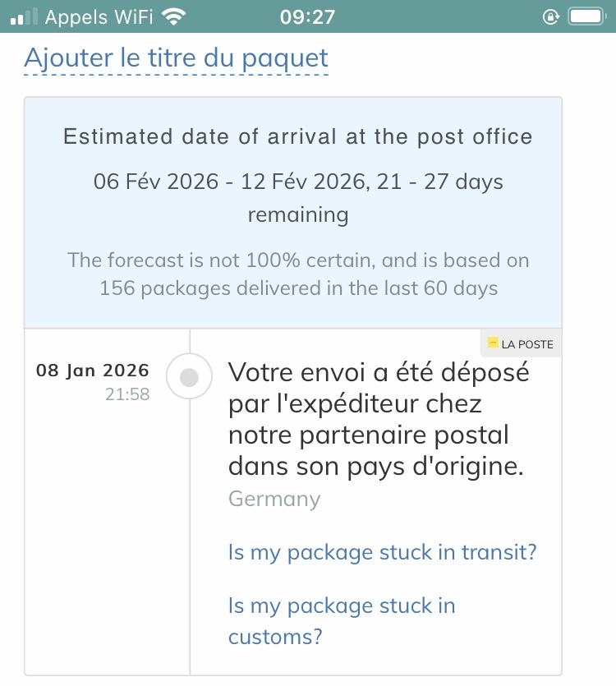Screen dimensions: 616x686
Task: Tap the WiFi signal icon
Action: (173, 16)
